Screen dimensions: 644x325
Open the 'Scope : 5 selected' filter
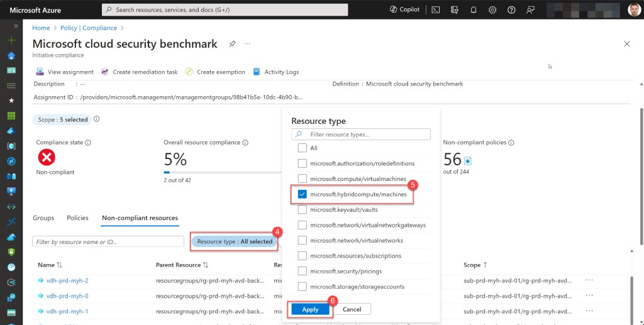[62, 119]
